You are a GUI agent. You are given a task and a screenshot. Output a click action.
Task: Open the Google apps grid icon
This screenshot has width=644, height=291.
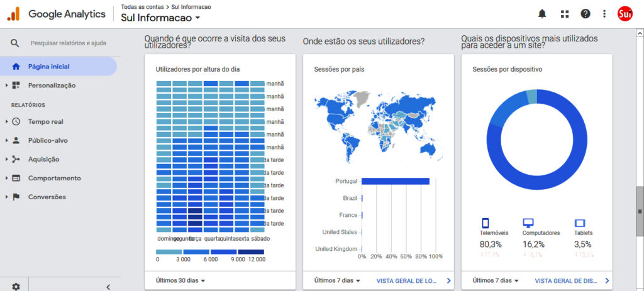pyautogui.click(x=565, y=14)
